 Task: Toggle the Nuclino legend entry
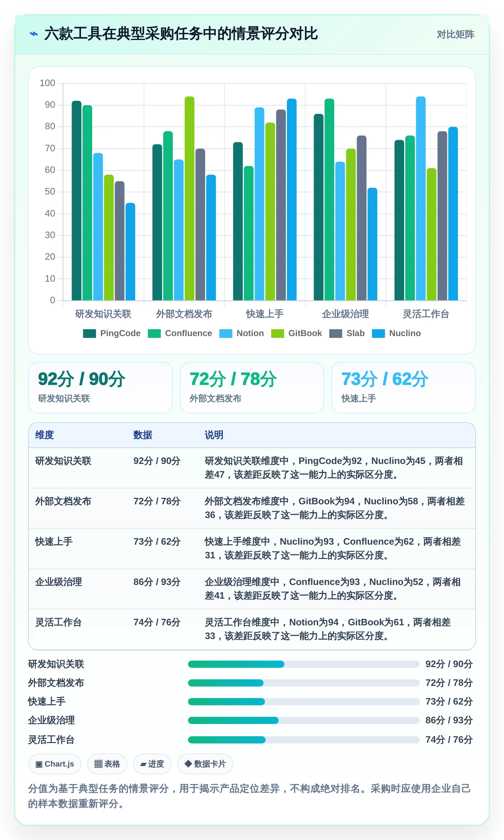pos(396,334)
